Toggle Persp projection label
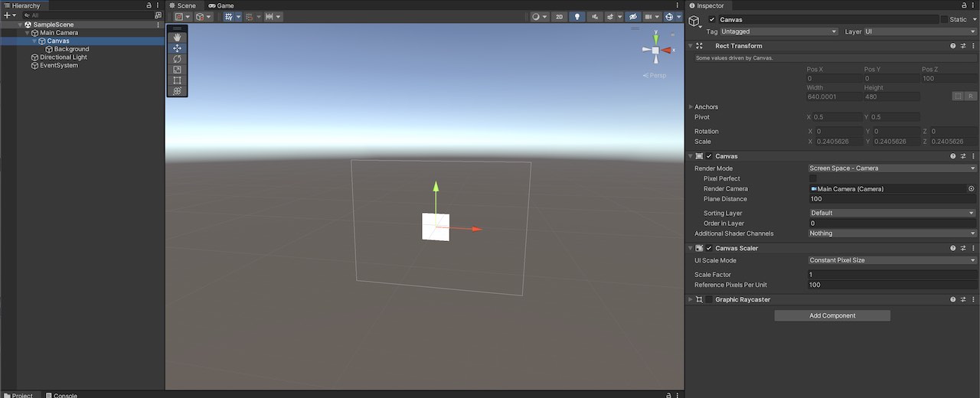The width and height of the screenshot is (980, 398). (x=655, y=75)
